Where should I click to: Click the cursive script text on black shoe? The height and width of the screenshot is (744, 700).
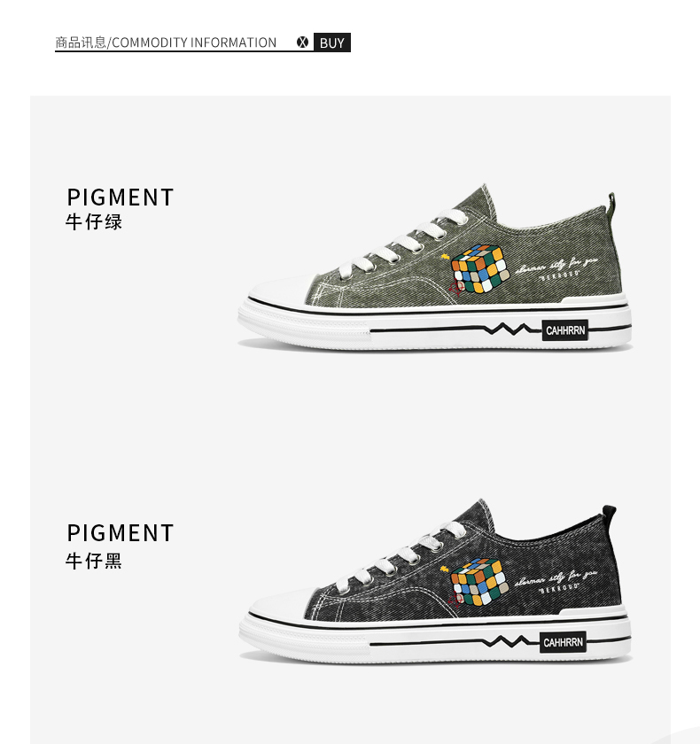556,579
